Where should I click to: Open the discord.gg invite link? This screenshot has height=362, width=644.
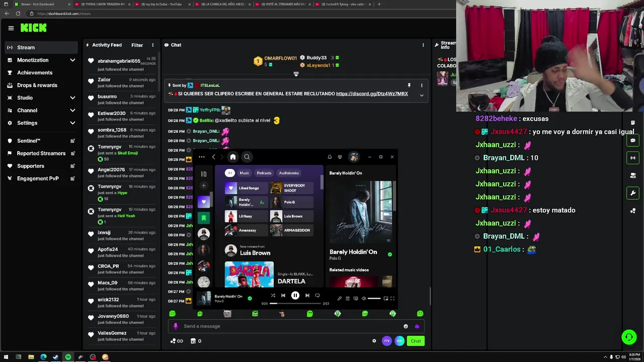pyautogui.click(x=372, y=94)
